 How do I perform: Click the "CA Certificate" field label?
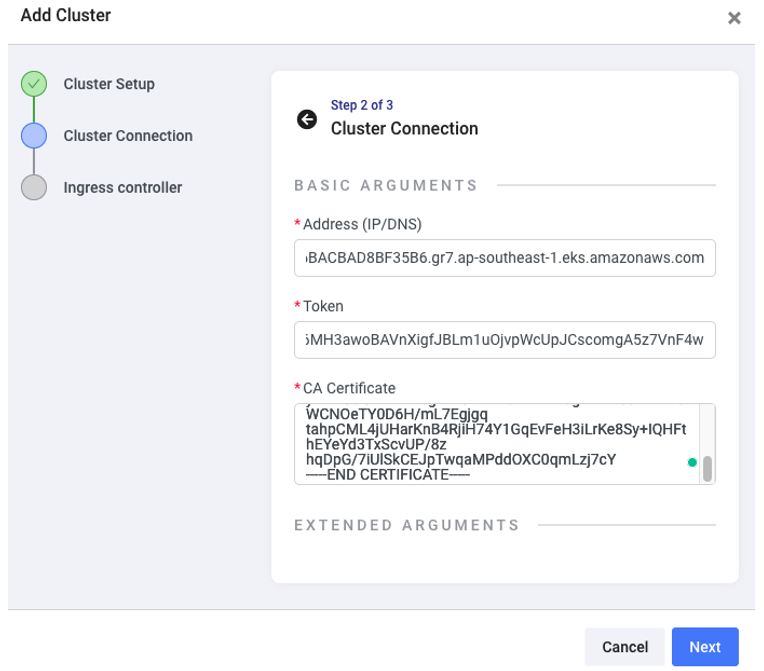(349, 388)
